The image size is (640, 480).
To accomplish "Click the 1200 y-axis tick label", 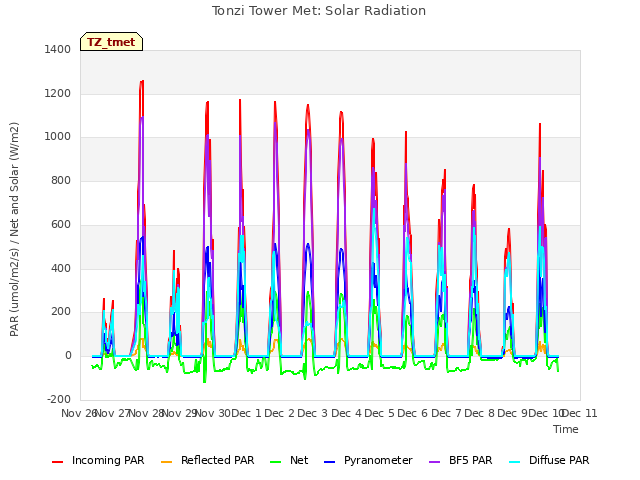I will click(x=58, y=93).
